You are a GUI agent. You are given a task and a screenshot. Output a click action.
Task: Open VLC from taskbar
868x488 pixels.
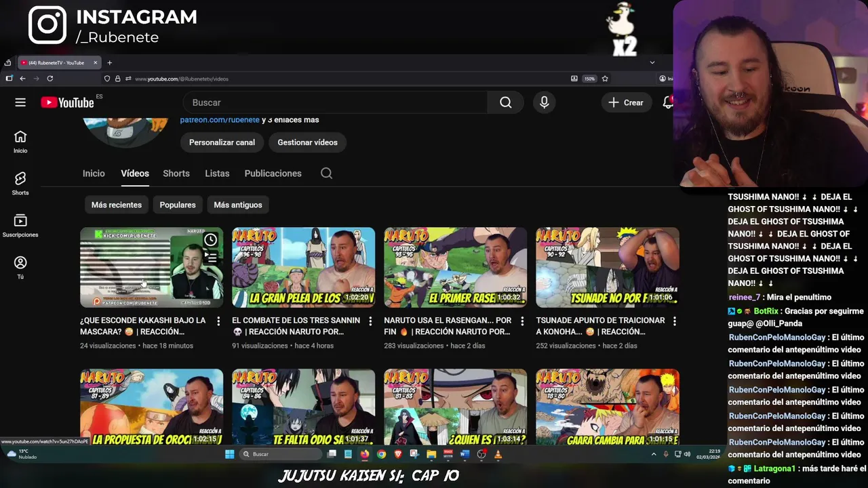pos(498,454)
